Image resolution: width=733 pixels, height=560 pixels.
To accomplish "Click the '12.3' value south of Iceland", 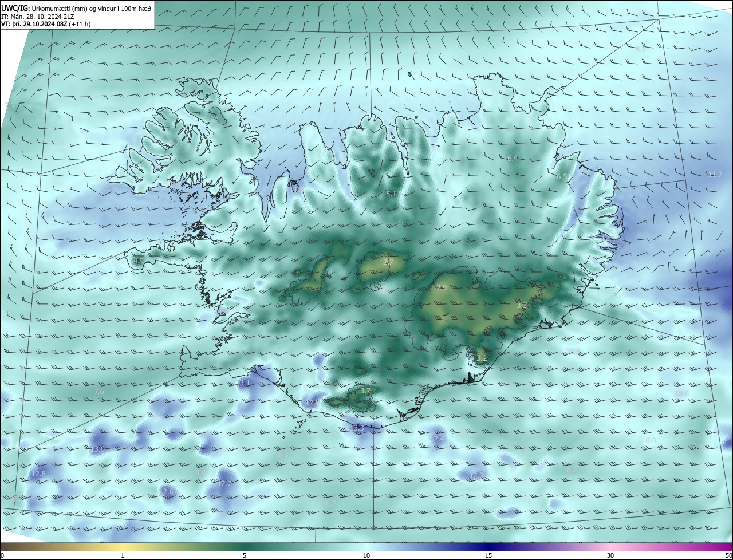I will (476, 475).
